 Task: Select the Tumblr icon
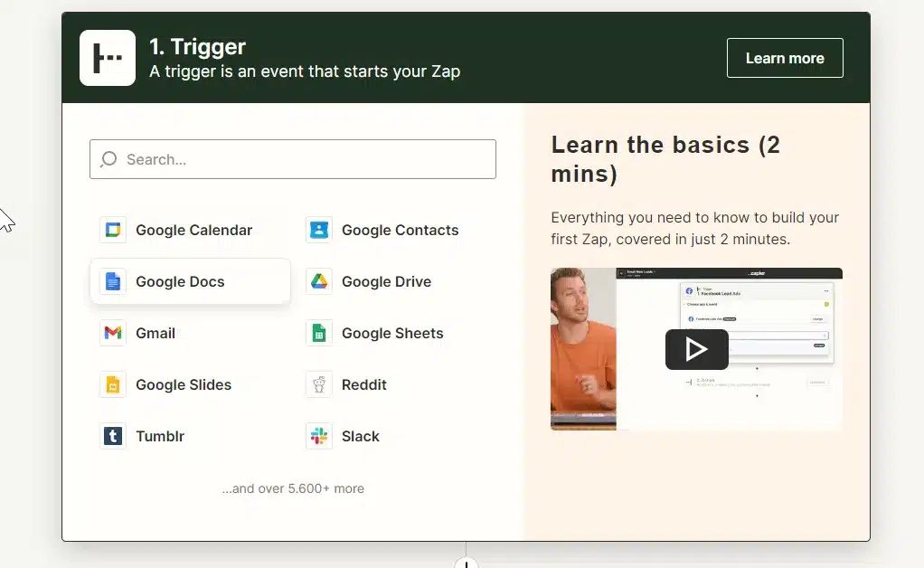(x=113, y=436)
